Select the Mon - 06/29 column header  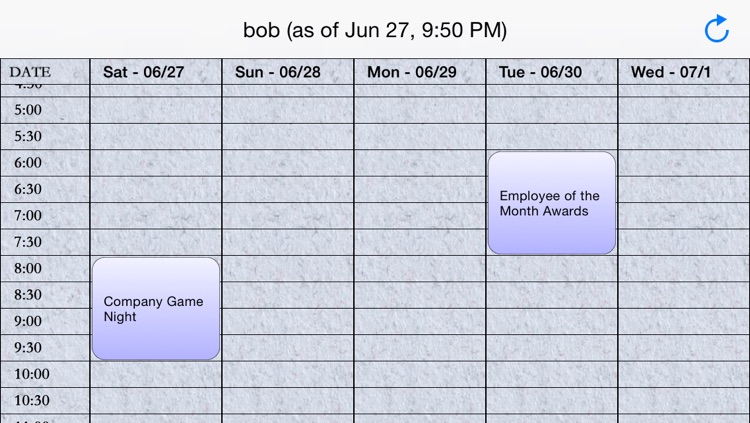411,72
